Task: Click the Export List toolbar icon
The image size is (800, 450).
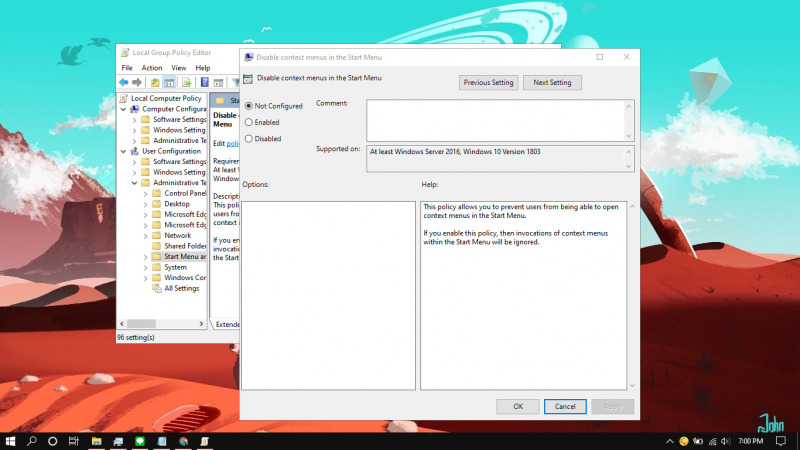Action: (187, 82)
